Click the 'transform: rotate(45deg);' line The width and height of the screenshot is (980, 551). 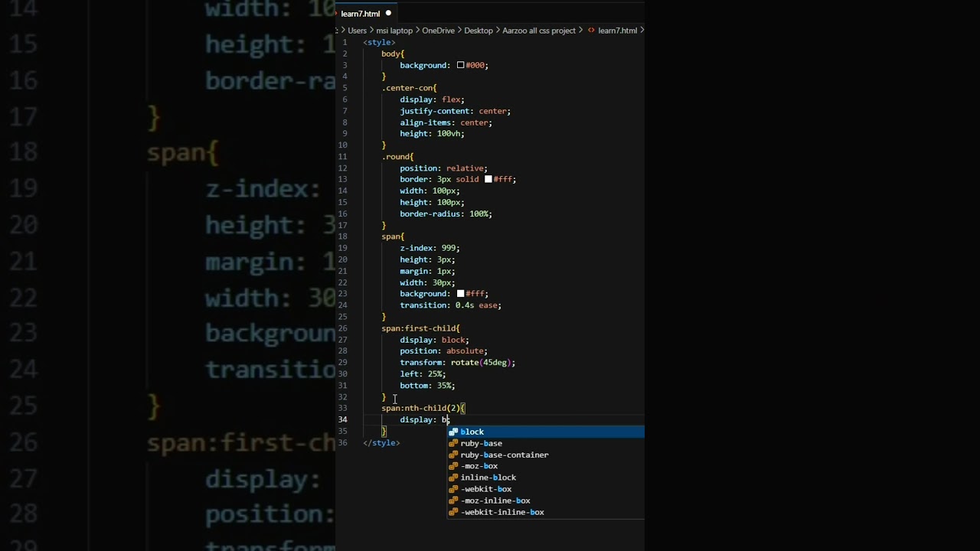457,363
